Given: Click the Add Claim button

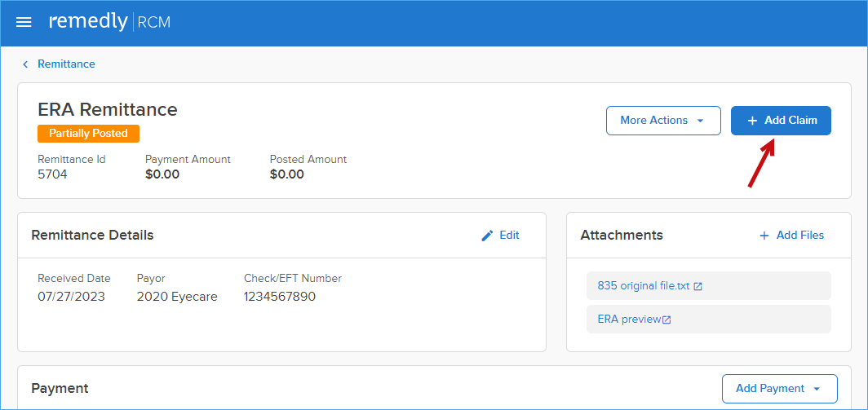Looking at the screenshot, I should pyautogui.click(x=781, y=121).
